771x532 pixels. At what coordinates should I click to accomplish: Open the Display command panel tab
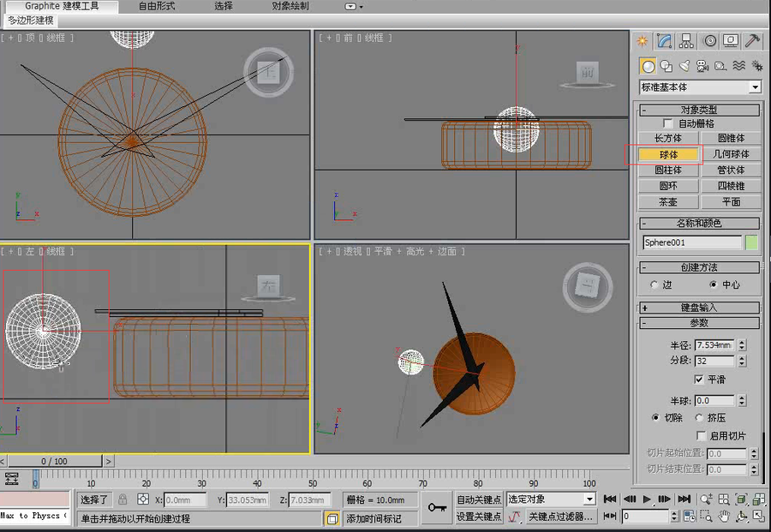coord(731,41)
